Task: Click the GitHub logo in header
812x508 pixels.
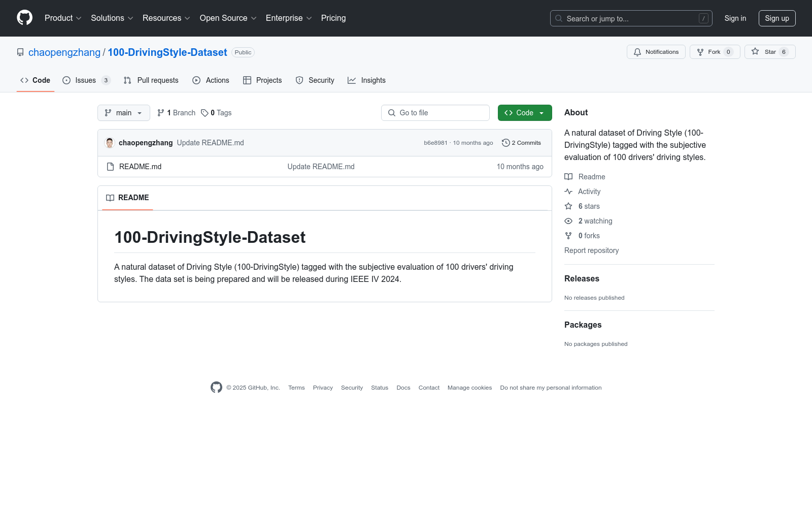Action: pyautogui.click(x=24, y=18)
